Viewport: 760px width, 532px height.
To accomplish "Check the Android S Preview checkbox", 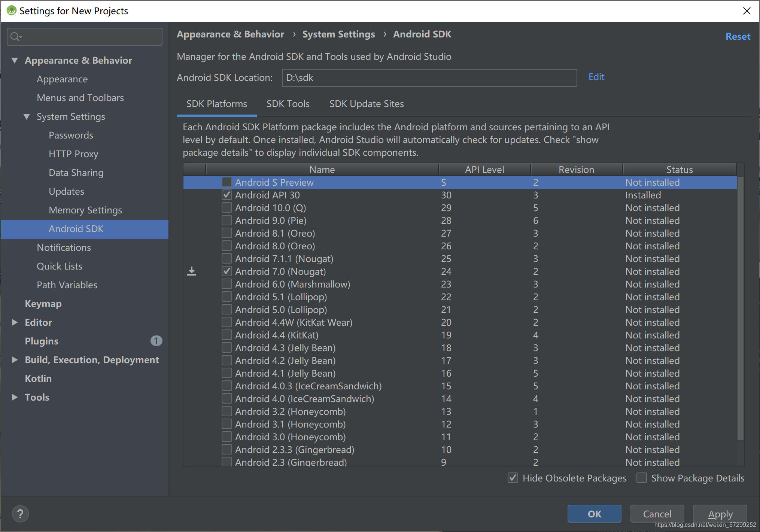I will point(227,182).
